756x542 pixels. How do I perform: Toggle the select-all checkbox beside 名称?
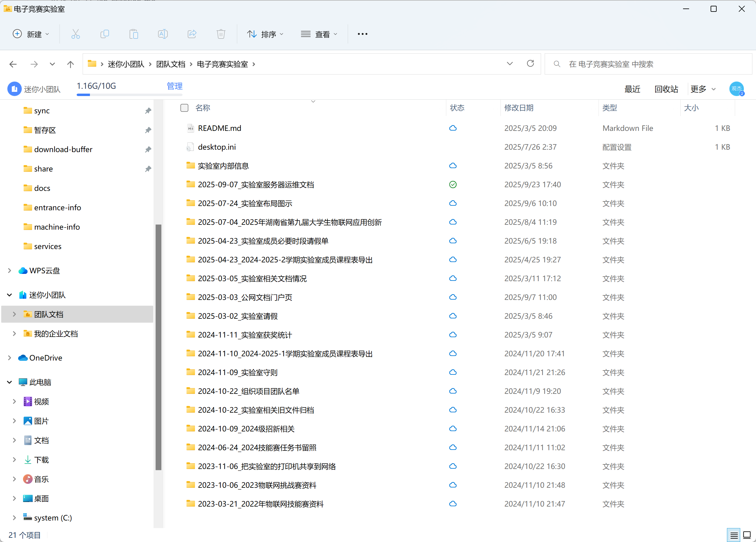tap(184, 108)
